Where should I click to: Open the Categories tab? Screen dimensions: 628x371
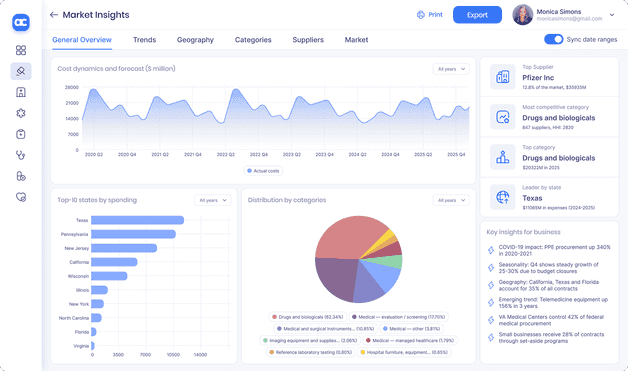(253, 40)
